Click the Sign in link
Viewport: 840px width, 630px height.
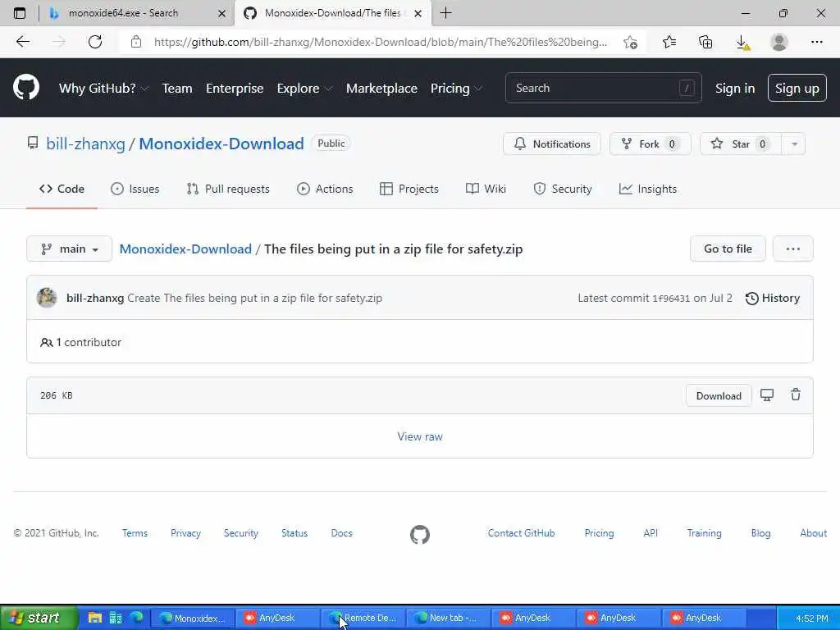[x=734, y=89]
